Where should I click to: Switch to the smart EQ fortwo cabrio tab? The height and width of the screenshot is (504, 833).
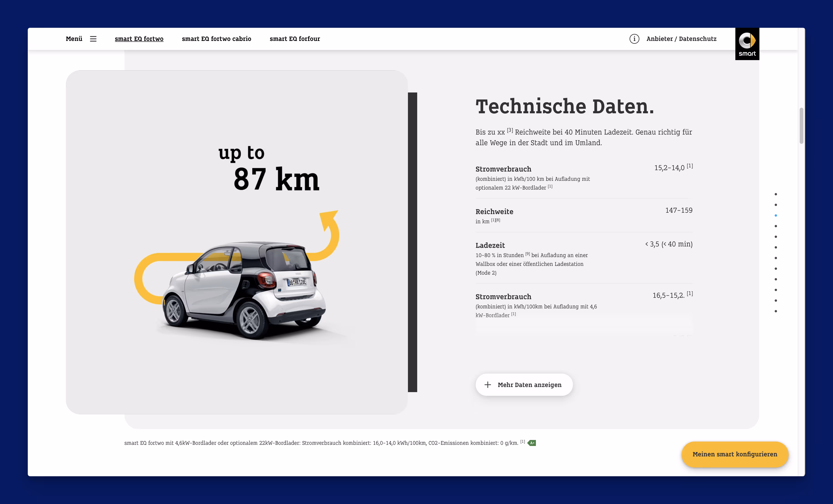tap(217, 39)
